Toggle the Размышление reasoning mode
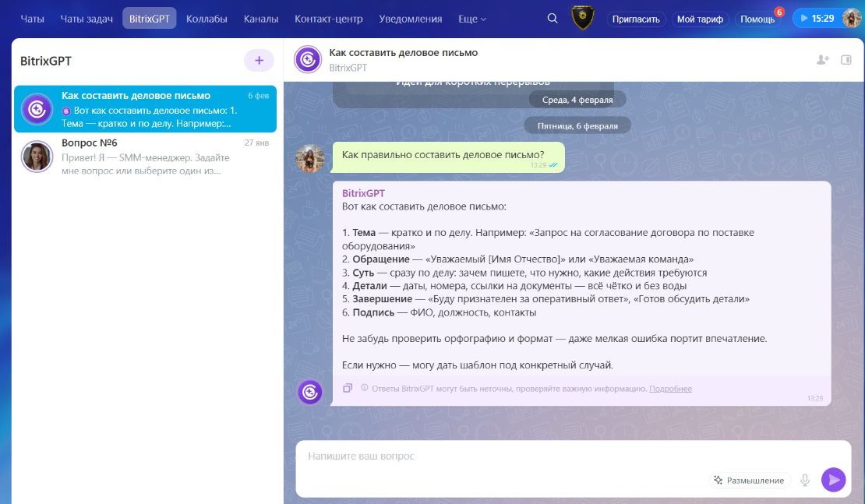Viewport: 865px width, 504px height. pos(749,480)
